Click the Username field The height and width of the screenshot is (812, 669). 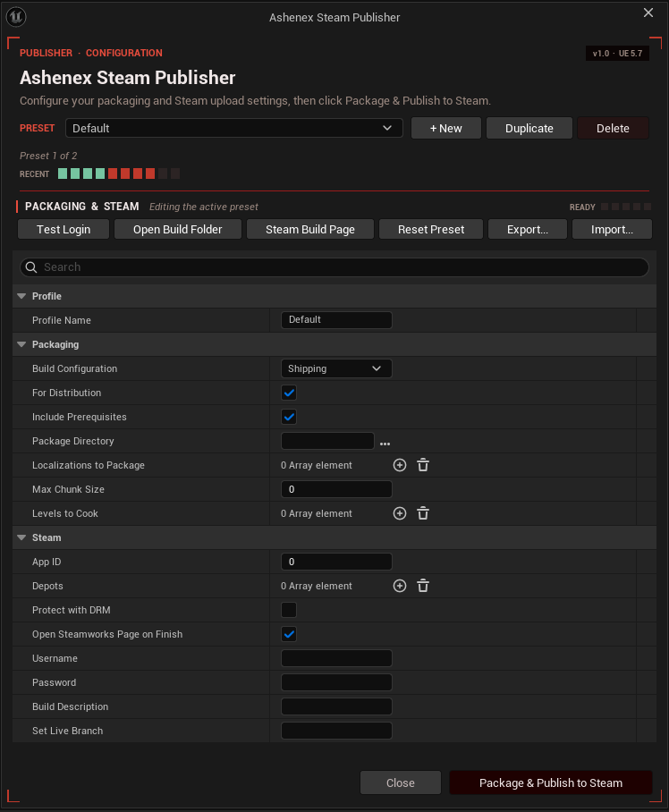tap(336, 658)
